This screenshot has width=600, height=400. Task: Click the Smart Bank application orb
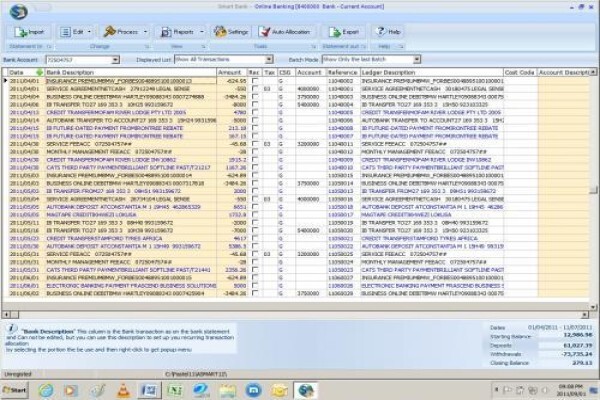pos(18,11)
